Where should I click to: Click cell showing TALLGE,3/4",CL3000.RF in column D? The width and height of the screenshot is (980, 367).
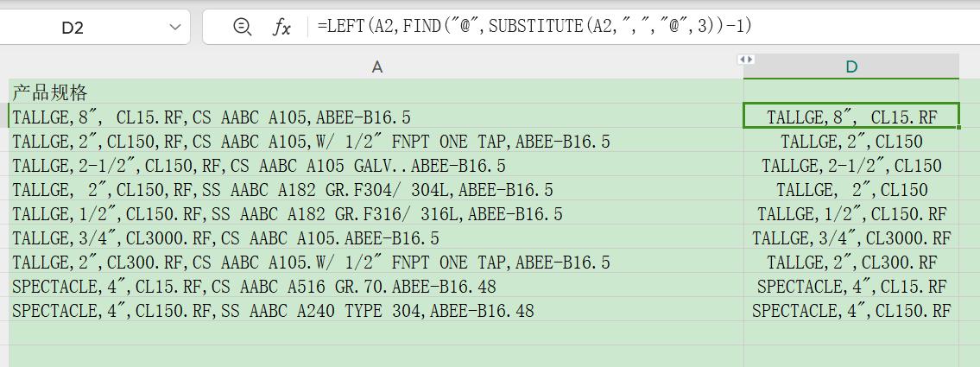coord(851,237)
